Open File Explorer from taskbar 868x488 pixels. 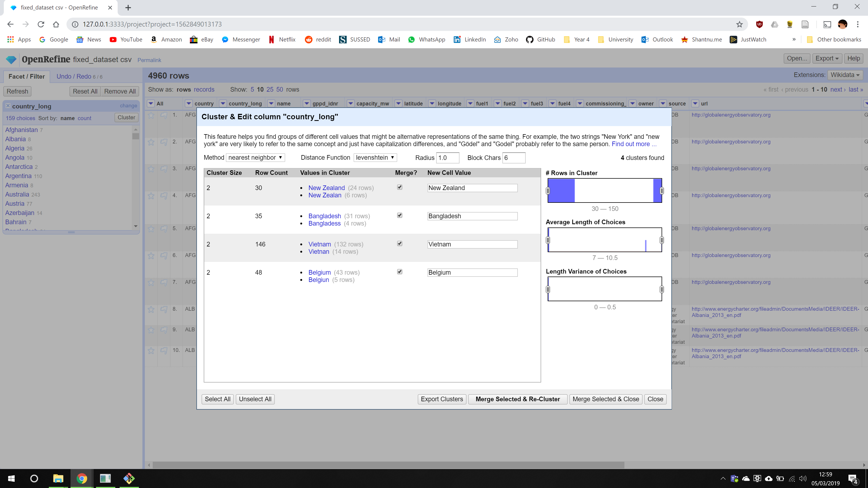[x=58, y=478]
